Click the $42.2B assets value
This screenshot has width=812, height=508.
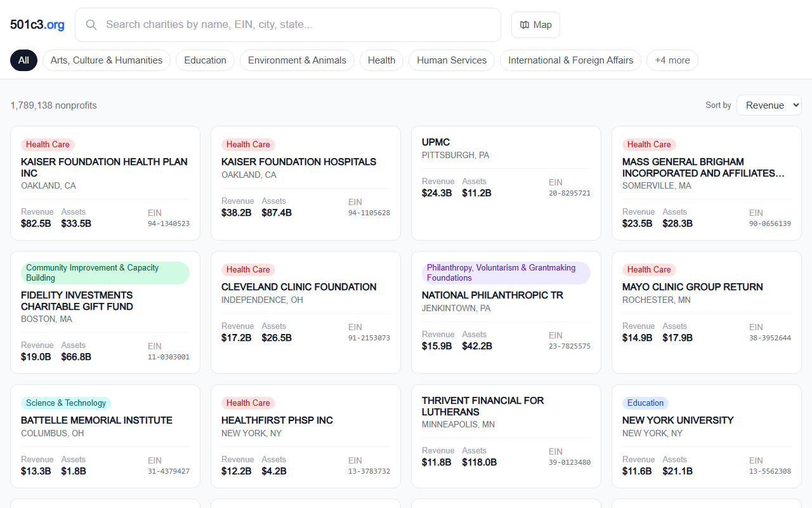(x=477, y=346)
